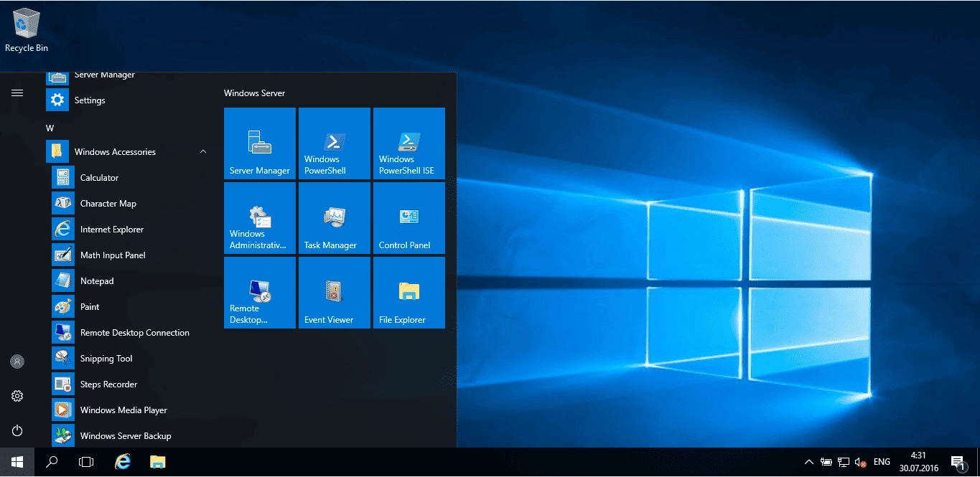The image size is (980, 477).
Task: Open Remote Desktop Connection list entry
Action: click(129, 333)
